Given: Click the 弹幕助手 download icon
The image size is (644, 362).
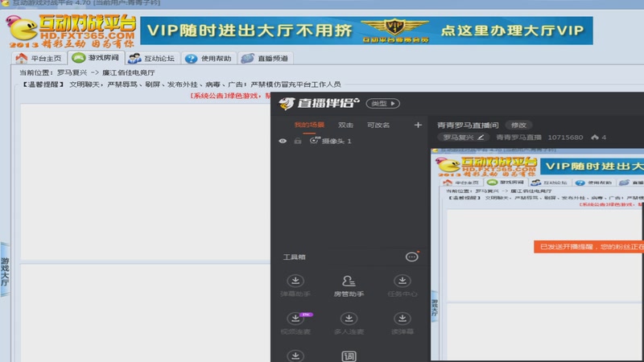Looking at the screenshot, I should click(x=295, y=281).
